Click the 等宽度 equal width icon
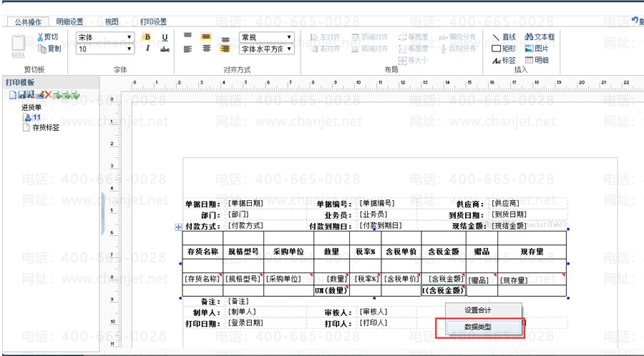 [x=401, y=37]
